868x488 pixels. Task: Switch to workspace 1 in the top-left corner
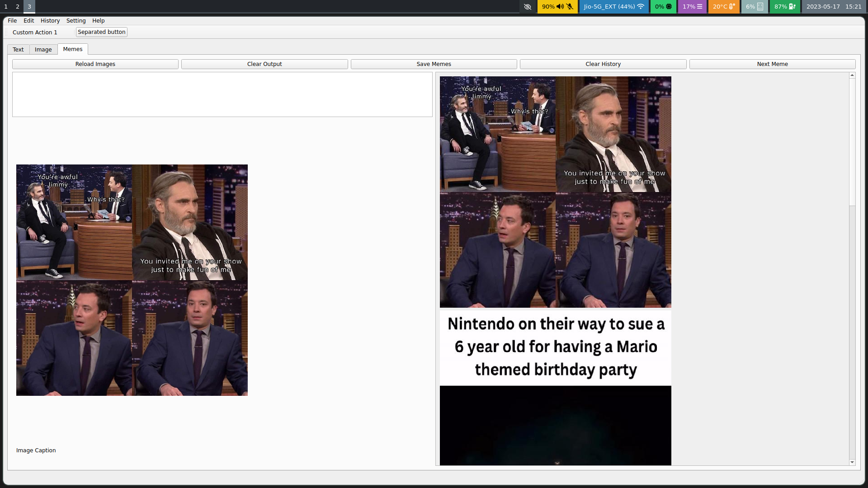(x=6, y=7)
